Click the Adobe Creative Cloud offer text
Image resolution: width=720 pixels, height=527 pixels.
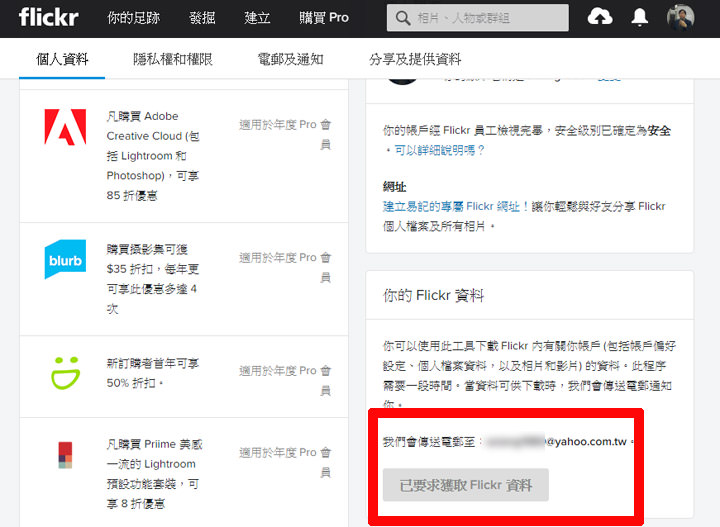[x=153, y=156]
